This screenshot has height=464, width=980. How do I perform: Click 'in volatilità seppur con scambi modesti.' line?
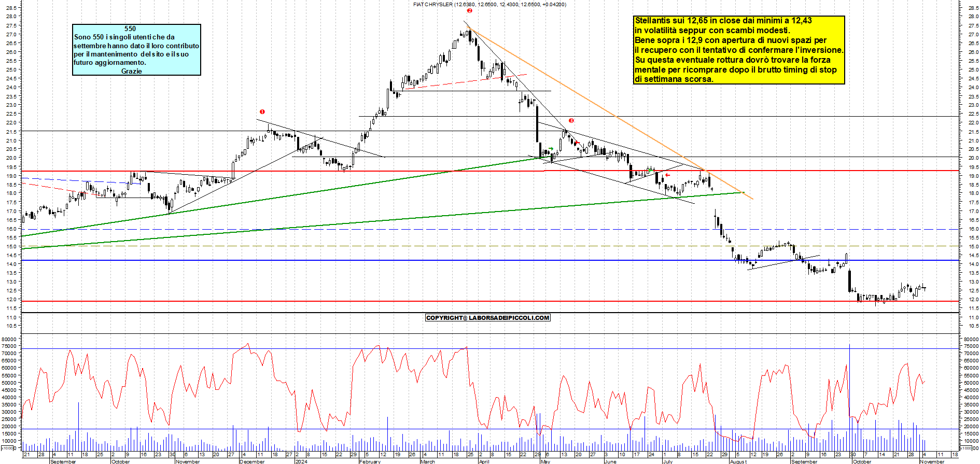(x=712, y=30)
